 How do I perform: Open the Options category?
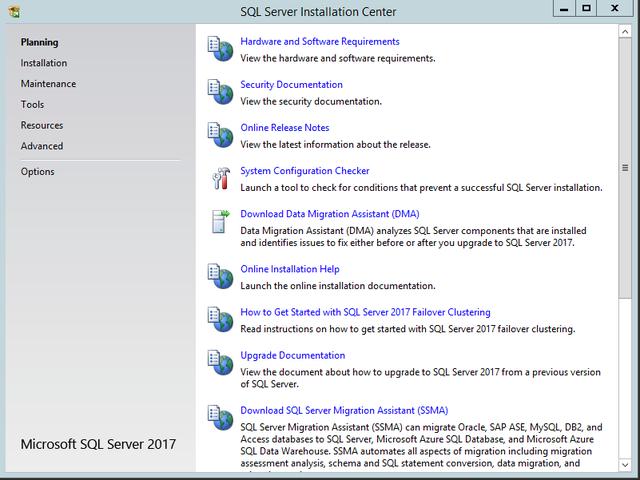click(38, 172)
